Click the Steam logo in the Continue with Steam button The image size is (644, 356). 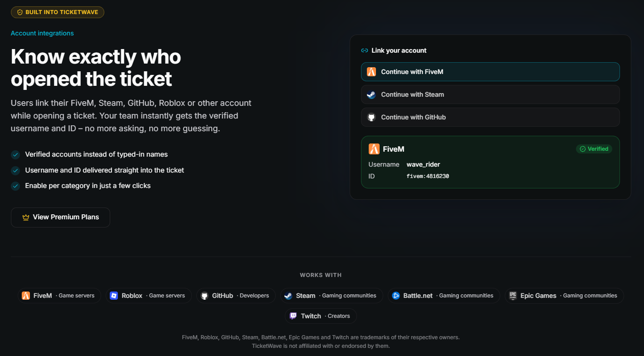click(x=371, y=94)
